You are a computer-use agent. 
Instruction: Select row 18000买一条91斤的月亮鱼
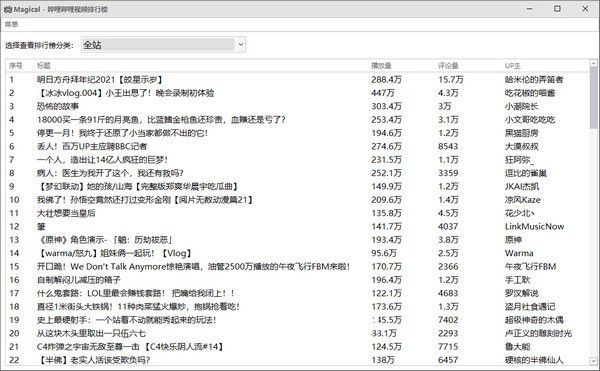[x=298, y=120]
